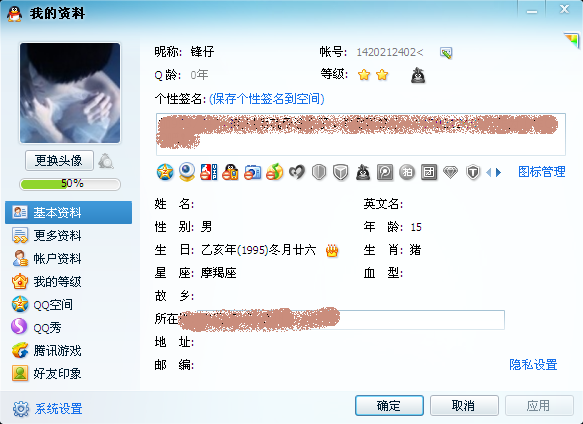
Task: Open the skin color corner in top right
Action: (572, 40)
